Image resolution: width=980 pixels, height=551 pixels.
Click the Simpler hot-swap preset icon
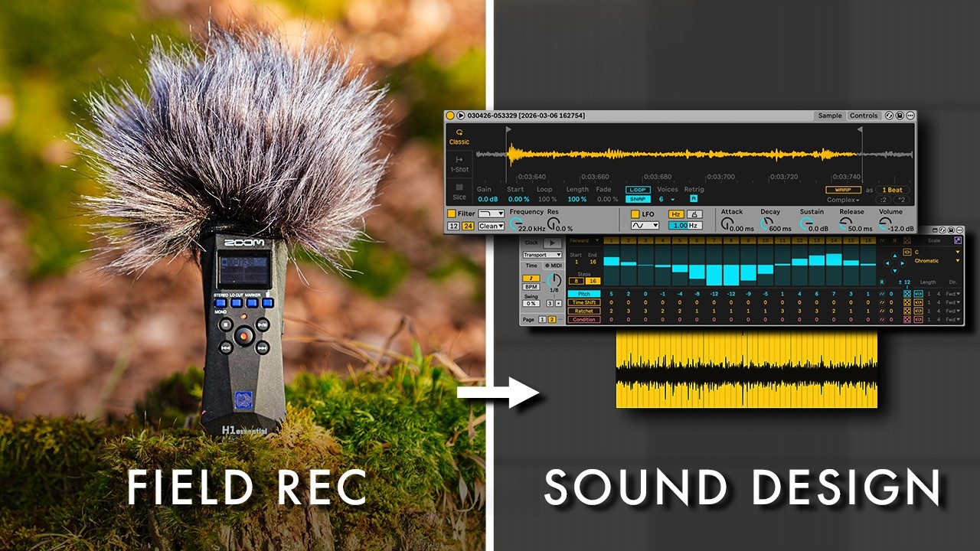tap(889, 116)
